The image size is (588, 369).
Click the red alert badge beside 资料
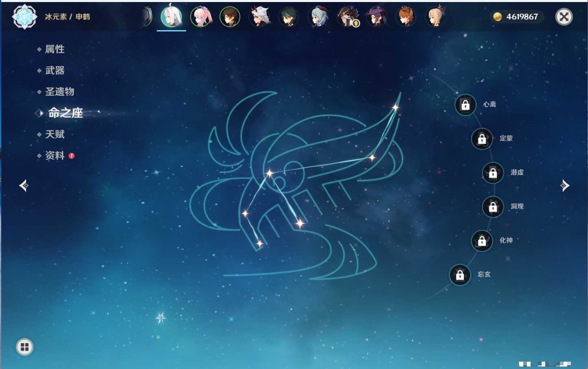click(72, 156)
